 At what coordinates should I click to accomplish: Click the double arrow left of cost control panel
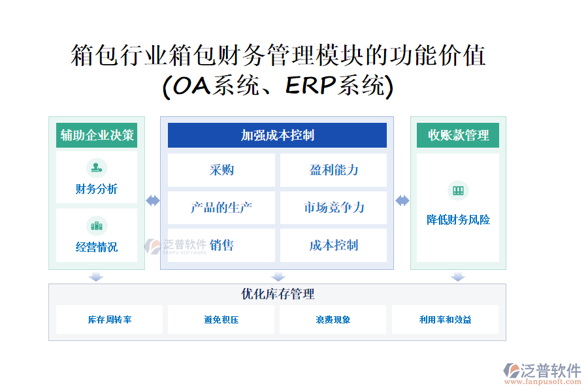153,201
